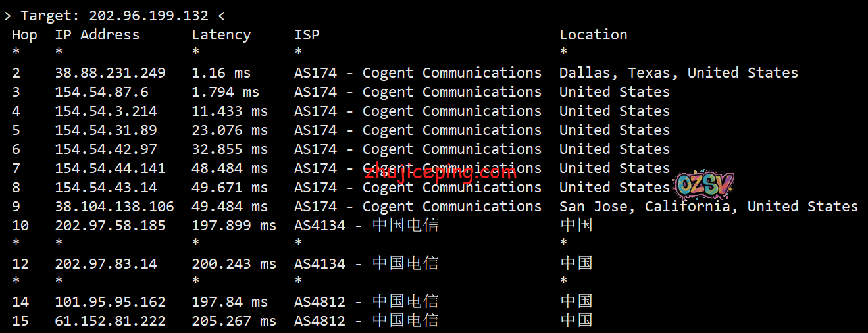
Task: Click the ISP column header
Action: coord(307,35)
